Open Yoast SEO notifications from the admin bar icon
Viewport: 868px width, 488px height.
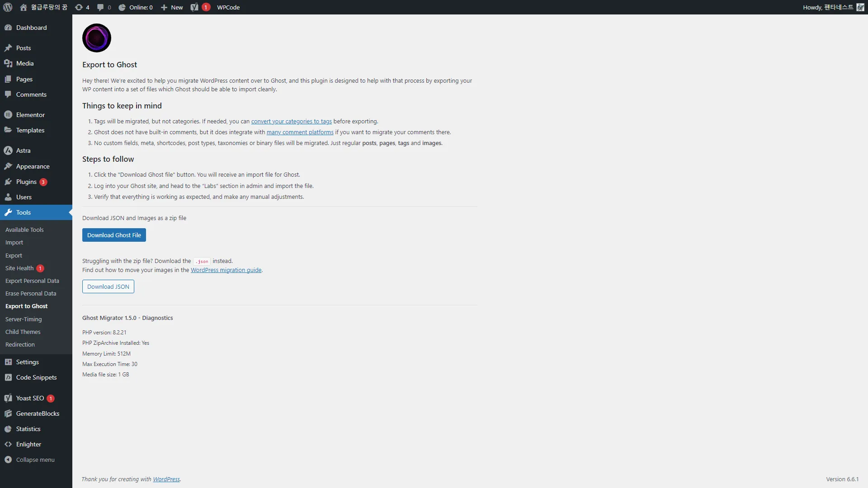199,7
